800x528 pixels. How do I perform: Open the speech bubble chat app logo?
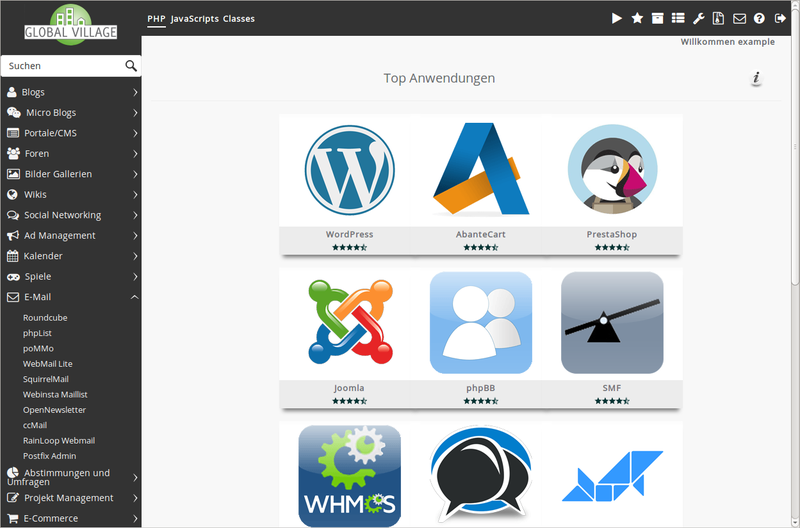click(x=481, y=473)
